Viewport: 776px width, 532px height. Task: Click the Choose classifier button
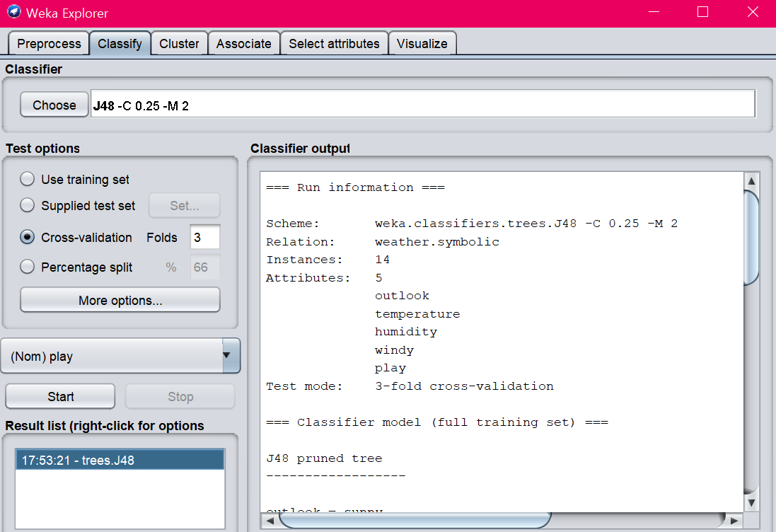[x=54, y=105]
